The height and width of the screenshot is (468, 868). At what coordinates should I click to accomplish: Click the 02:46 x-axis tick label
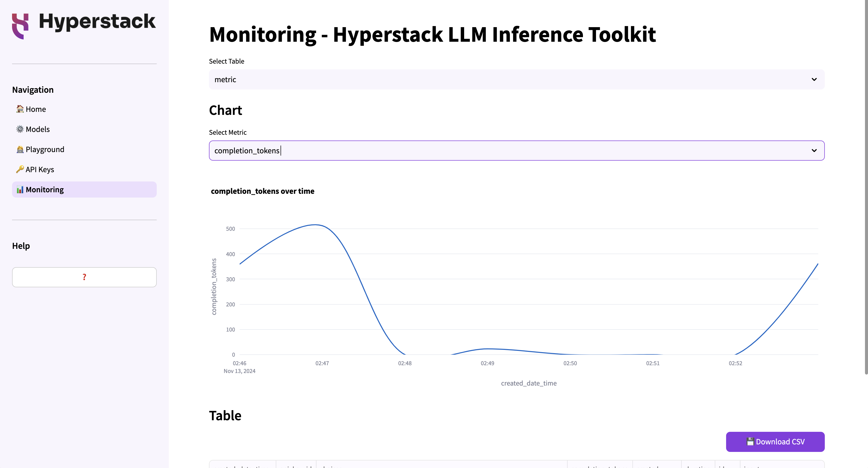tap(239, 363)
